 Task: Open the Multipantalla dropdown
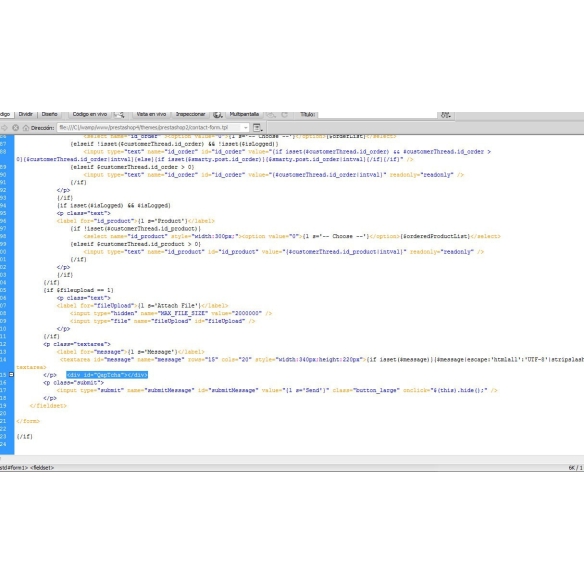[244, 114]
